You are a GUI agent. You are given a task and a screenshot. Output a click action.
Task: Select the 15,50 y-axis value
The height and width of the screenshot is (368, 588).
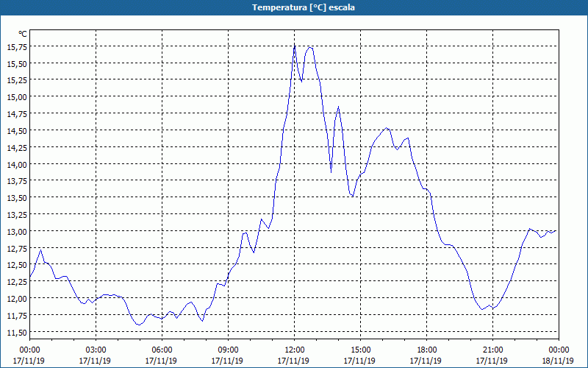[x=17, y=64]
